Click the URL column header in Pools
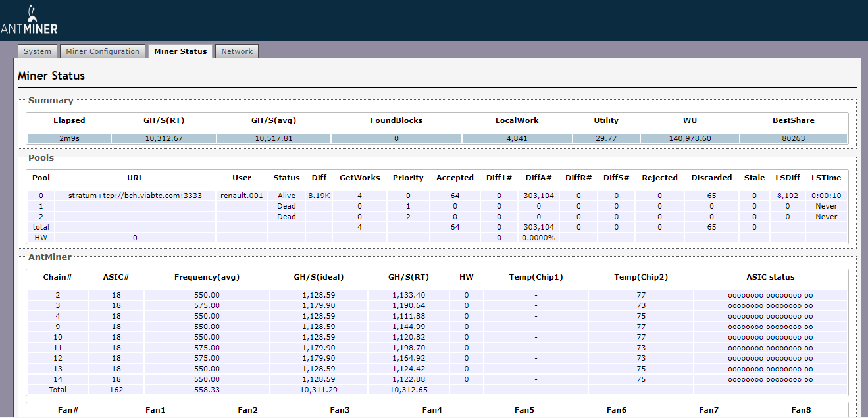 coord(135,178)
